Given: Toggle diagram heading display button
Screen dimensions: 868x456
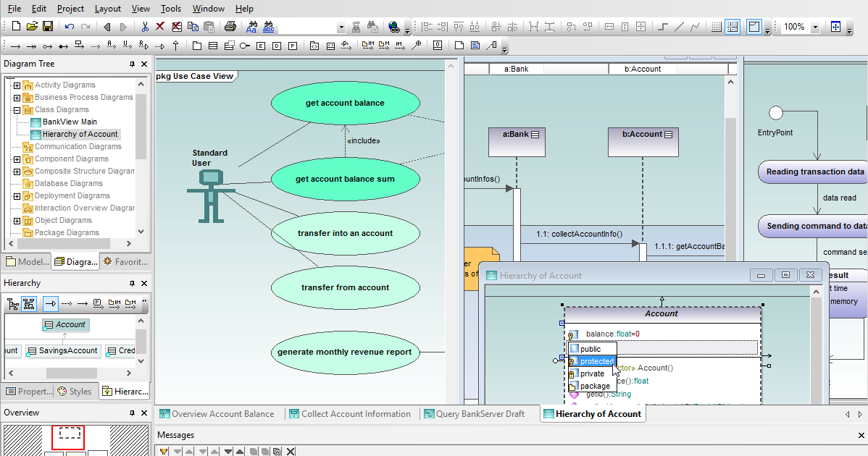Looking at the screenshot, I should (754, 27).
